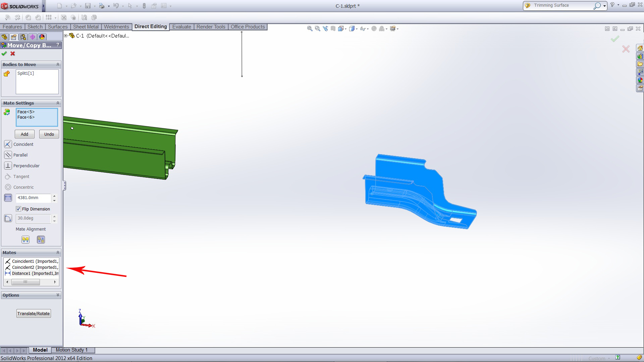Click the Distance mate icon

(x=8, y=198)
